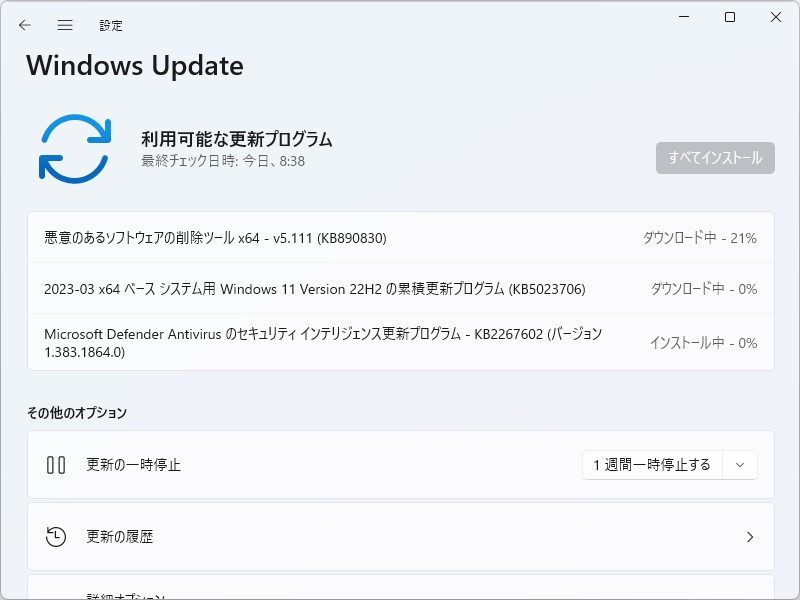800x600 pixels.
Task: Click the KB890830 download progress indicator
Action: [x=702, y=236]
